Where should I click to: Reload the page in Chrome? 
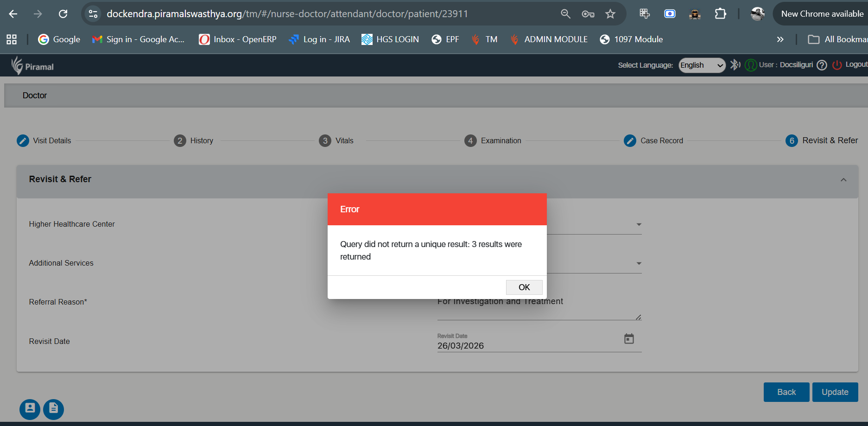point(63,14)
